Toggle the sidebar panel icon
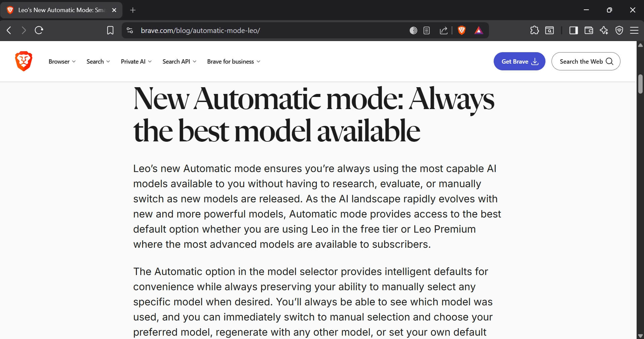 pyautogui.click(x=573, y=30)
